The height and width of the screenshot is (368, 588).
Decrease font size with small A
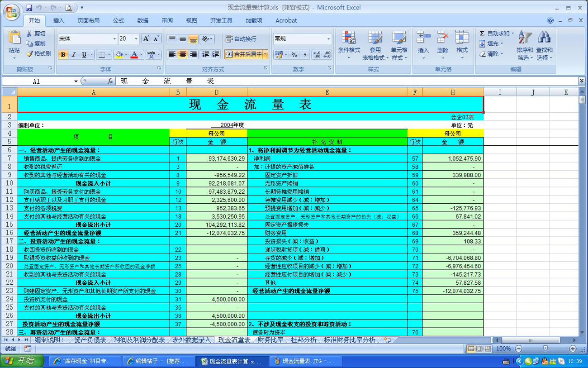coord(156,39)
